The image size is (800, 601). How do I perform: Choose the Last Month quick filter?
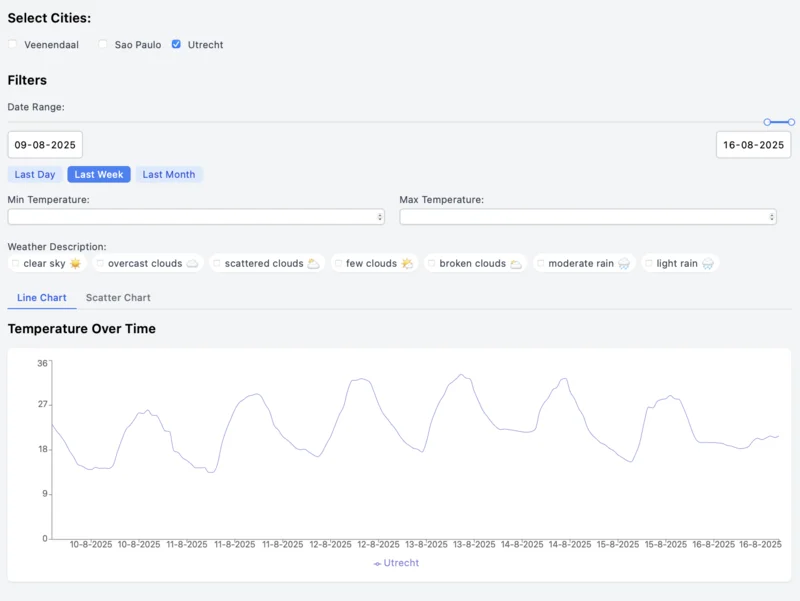[x=169, y=174]
